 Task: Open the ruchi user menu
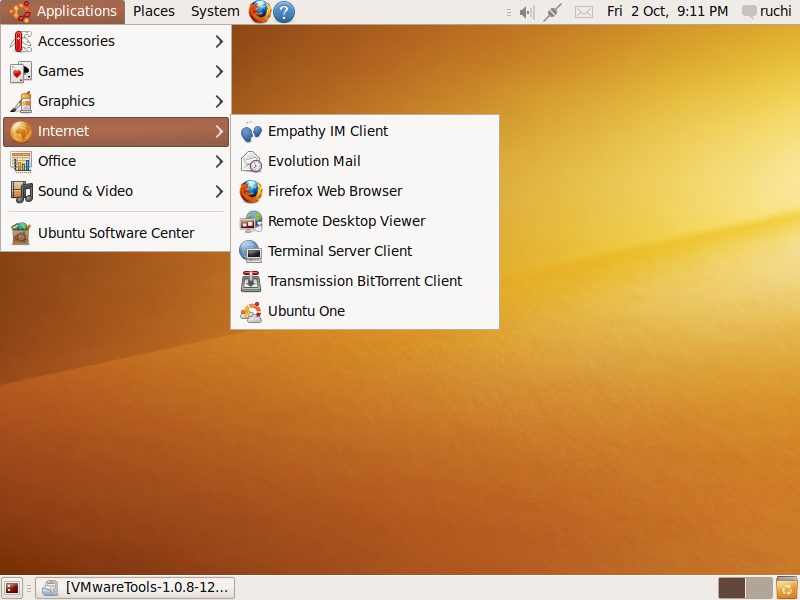pyautogui.click(x=766, y=11)
